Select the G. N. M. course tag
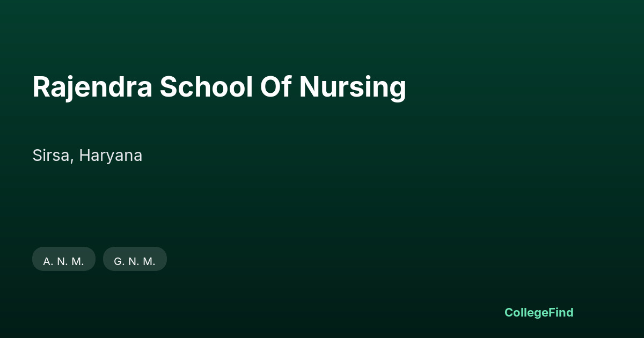Viewport: 644px width, 338px height. click(135, 259)
